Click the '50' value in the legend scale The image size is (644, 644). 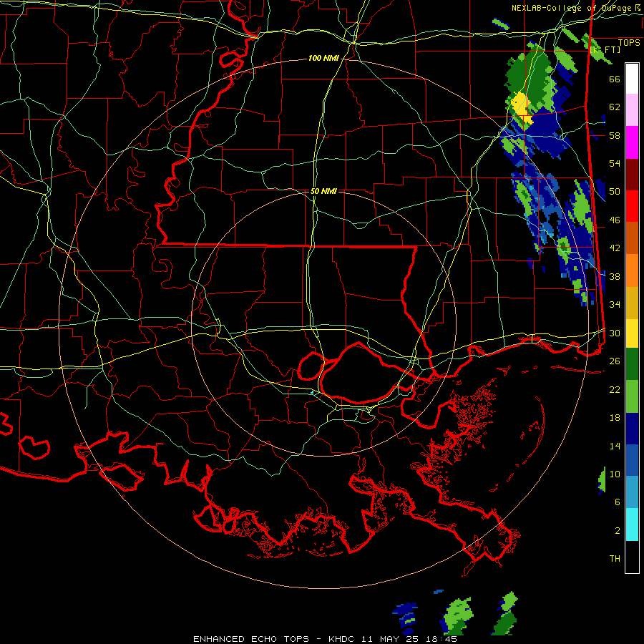point(615,192)
